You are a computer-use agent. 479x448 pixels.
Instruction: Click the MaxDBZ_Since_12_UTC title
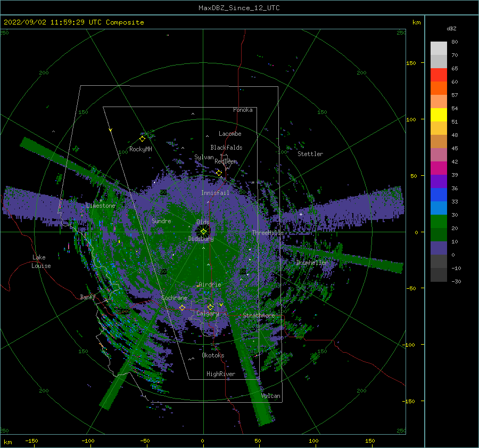(239, 8)
